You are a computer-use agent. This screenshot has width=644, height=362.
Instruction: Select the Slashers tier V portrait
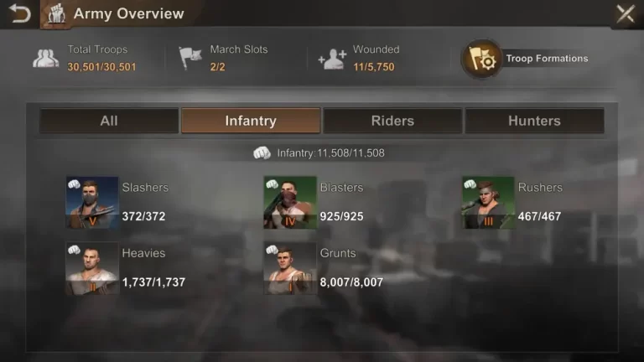[x=92, y=202]
